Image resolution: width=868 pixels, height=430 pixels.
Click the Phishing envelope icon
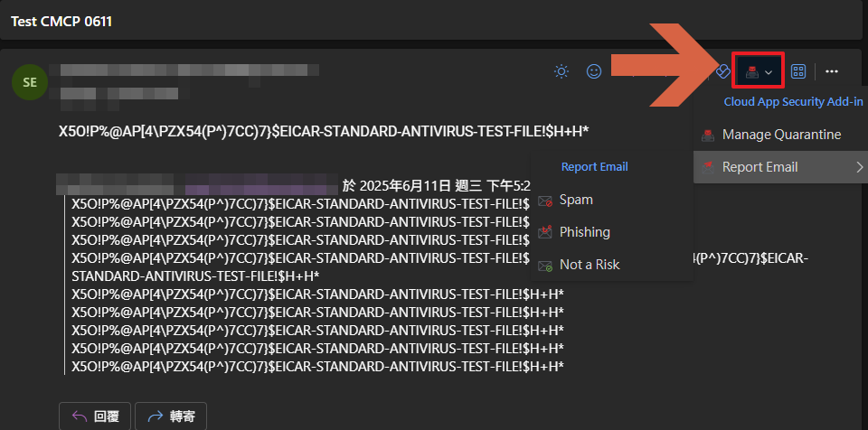[544, 232]
